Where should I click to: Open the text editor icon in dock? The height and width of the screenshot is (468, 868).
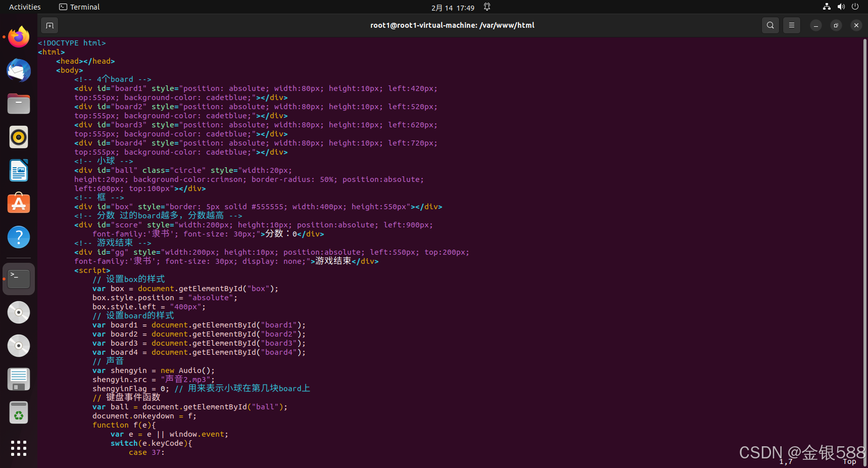pos(19,379)
